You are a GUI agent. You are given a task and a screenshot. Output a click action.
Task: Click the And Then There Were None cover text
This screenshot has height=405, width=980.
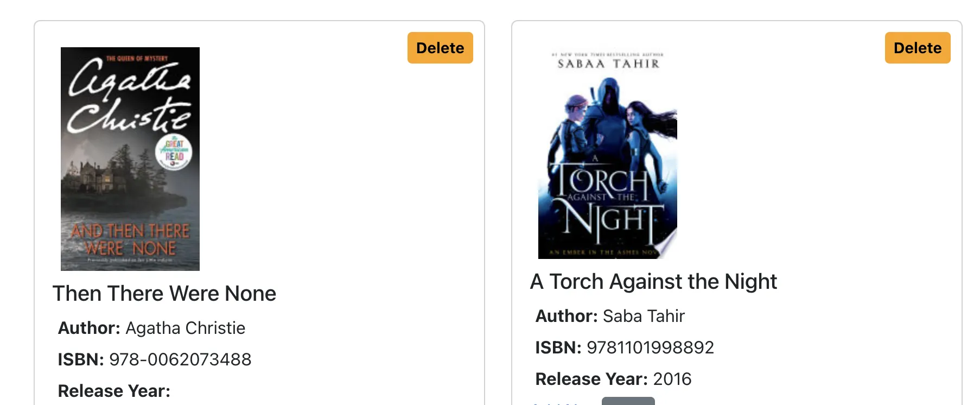coord(130,239)
